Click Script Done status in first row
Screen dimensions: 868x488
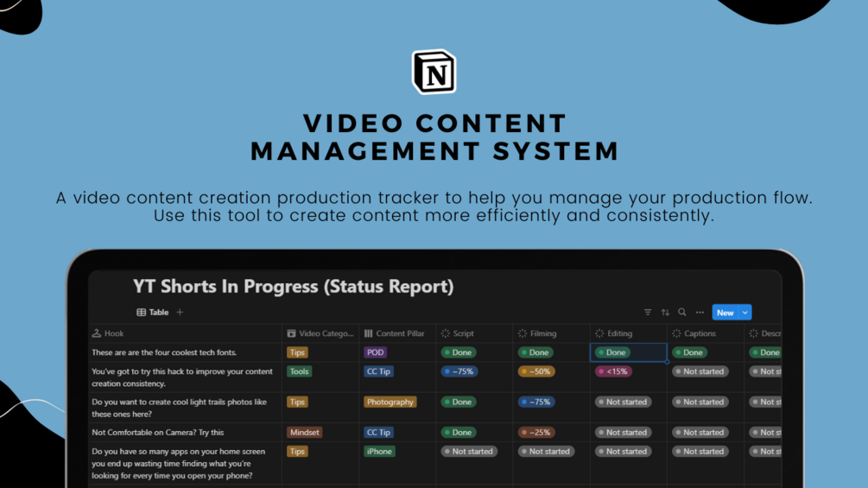(458, 352)
